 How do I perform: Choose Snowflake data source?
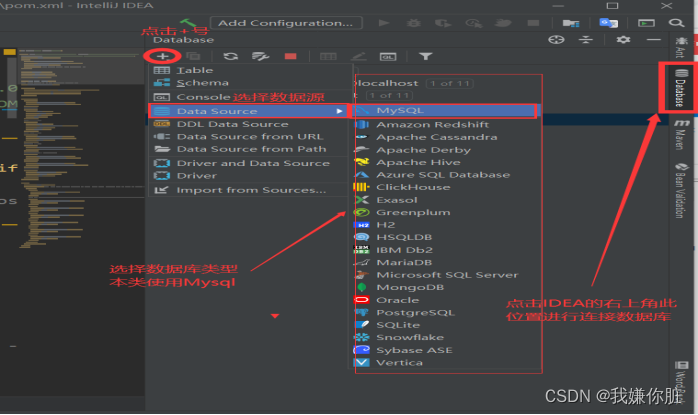pyautogui.click(x=446, y=337)
